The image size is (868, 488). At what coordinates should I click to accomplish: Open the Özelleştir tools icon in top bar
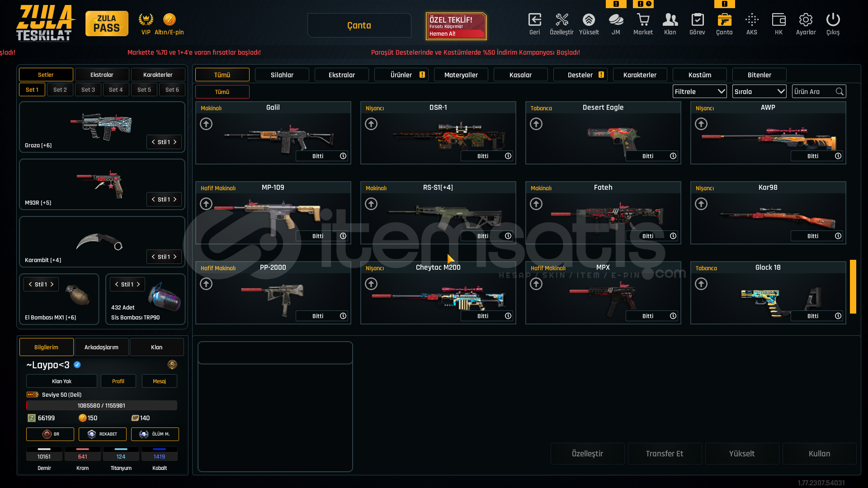point(561,20)
